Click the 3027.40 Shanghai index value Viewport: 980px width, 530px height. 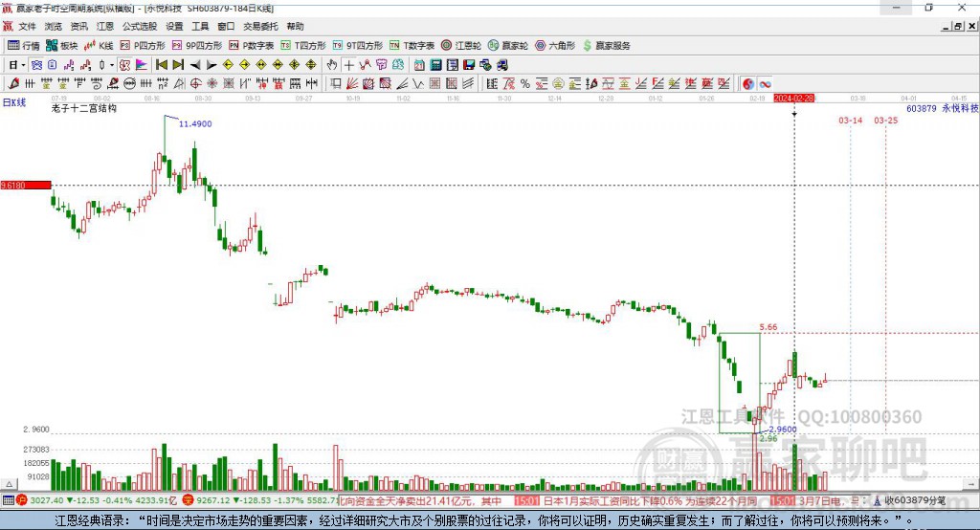pos(46,500)
